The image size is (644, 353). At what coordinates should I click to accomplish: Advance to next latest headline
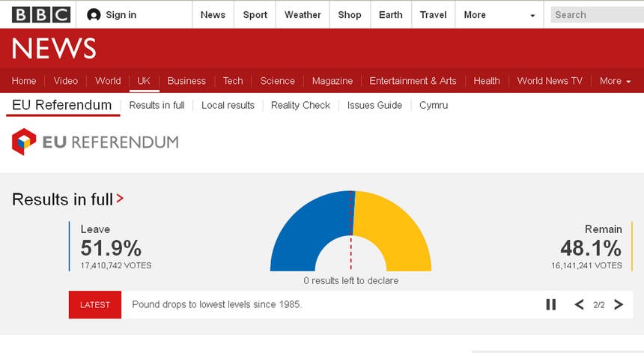(x=619, y=304)
